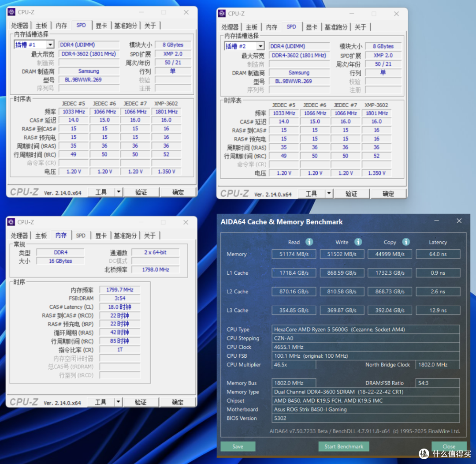Screen dimensions: 476x464
Task: Click Memory Read value 51174 MB/s
Action: click(x=294, y=254)
